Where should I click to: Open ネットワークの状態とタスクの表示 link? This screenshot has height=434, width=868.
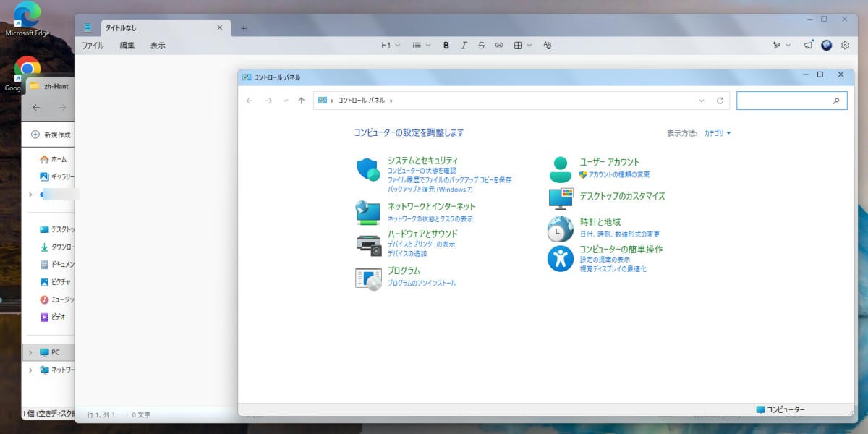[430, 218]
